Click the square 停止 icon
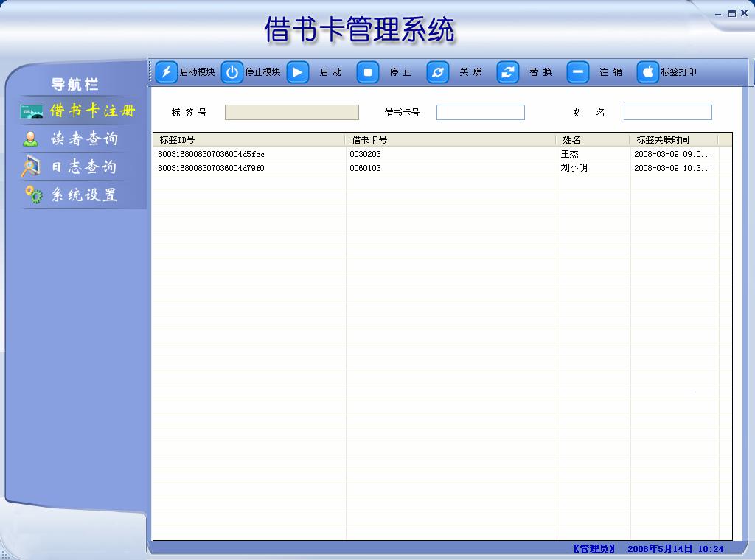Screen dimensions: 755x560 368,72
